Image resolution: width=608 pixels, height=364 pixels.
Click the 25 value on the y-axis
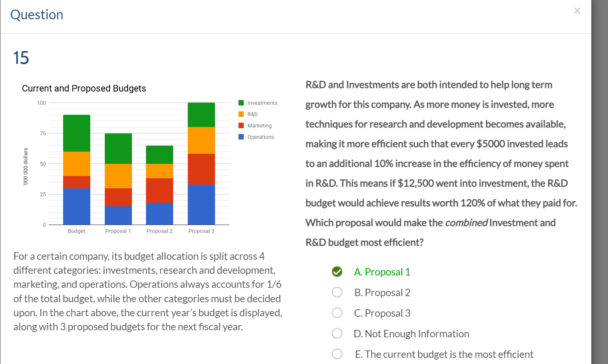43,194
